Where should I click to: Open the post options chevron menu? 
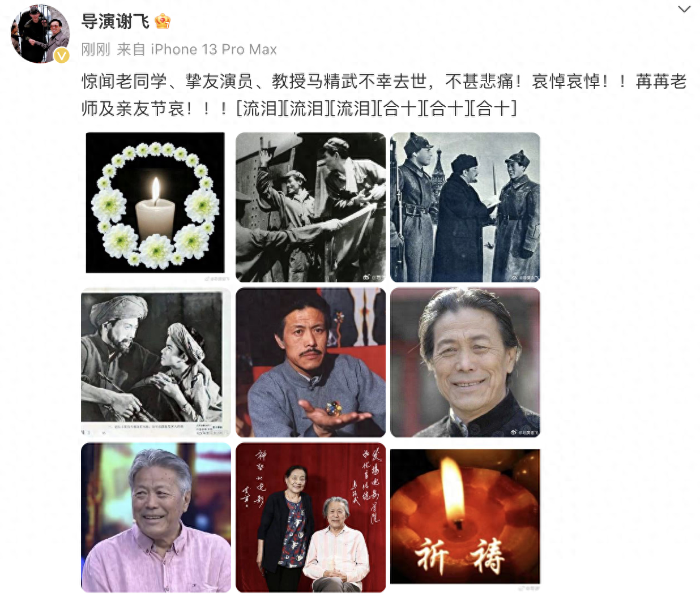(684, 9)
